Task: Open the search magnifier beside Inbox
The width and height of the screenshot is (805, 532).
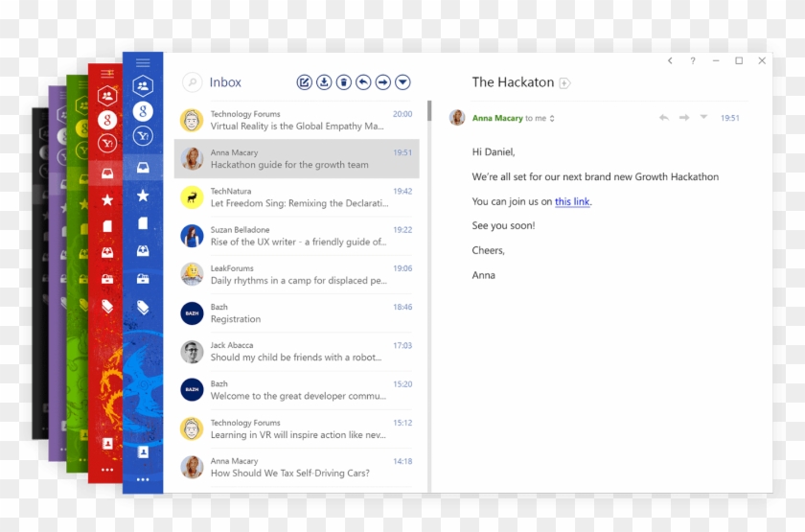Action: (193, 83)
